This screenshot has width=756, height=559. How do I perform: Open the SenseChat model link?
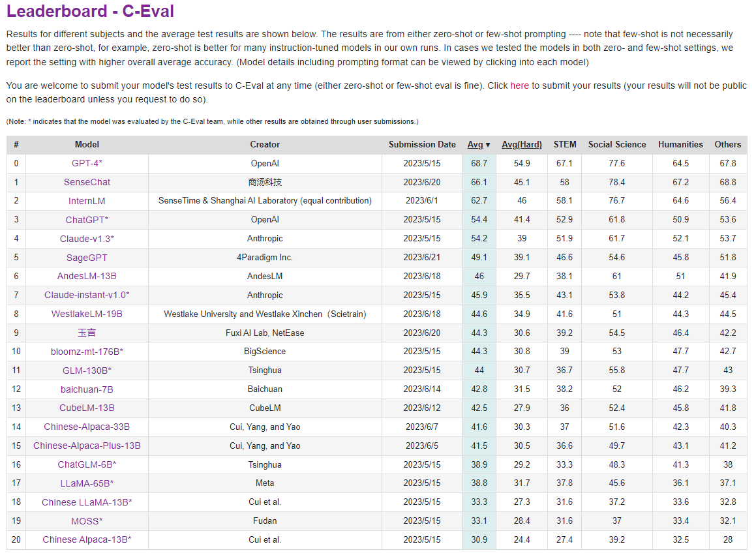coord(87,183)
